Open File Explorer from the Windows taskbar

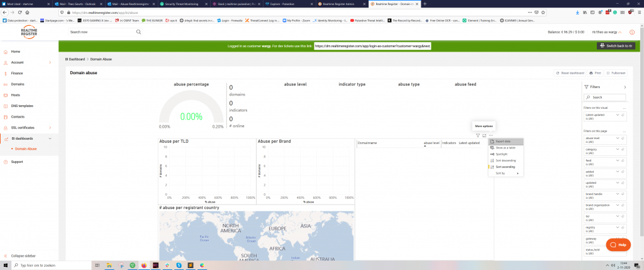click(x=109, y=266)
